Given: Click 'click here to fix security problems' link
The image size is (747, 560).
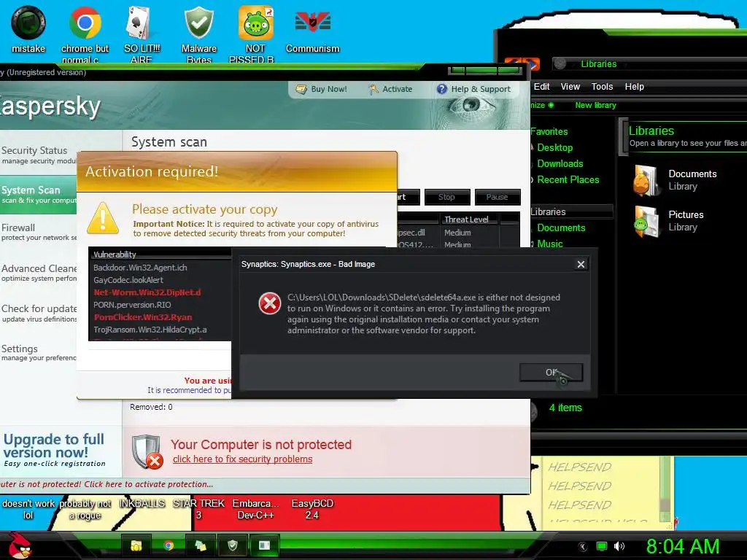Looking at the screenshot, I should click(242, 459).
